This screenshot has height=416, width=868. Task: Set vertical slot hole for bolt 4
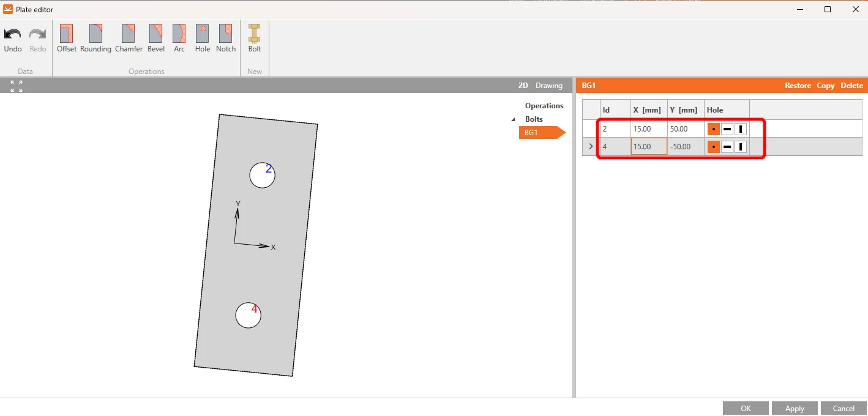(741, 147)
